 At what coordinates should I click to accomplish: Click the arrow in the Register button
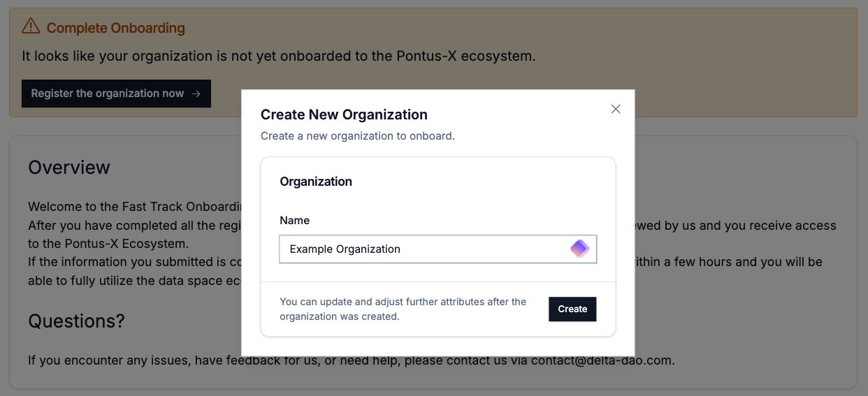pyautogui.click(x=196, y=94)
